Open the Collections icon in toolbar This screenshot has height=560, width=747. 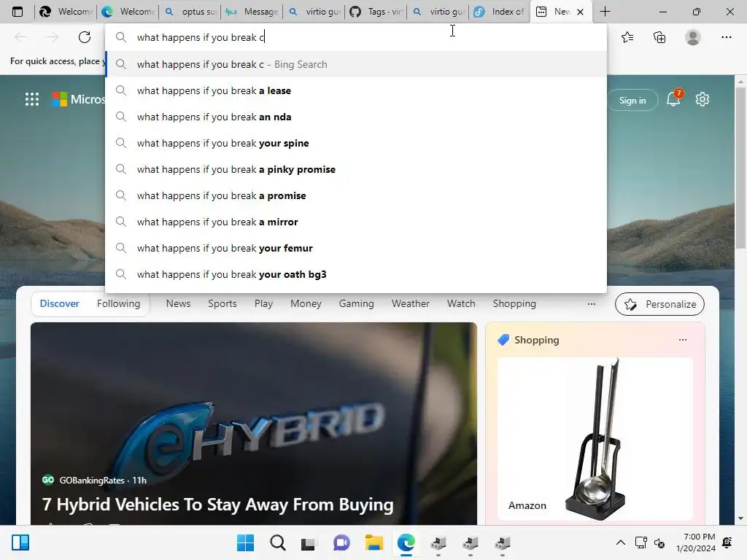tap(659, 37)
